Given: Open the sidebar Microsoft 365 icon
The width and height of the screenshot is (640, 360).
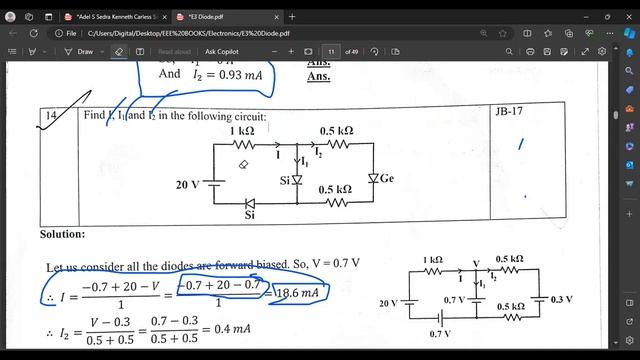Looking at the screenshot, I should 629,146.
